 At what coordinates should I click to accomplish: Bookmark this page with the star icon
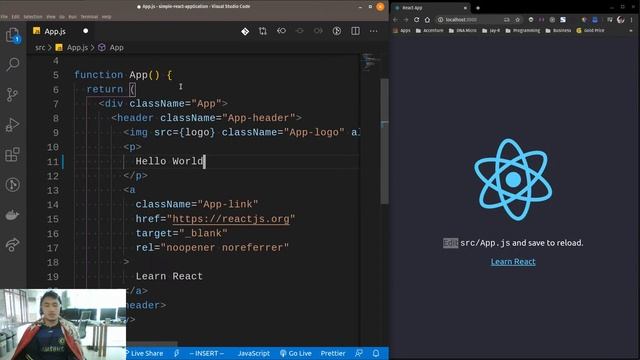pyautogui.click(x=518, y=20)
